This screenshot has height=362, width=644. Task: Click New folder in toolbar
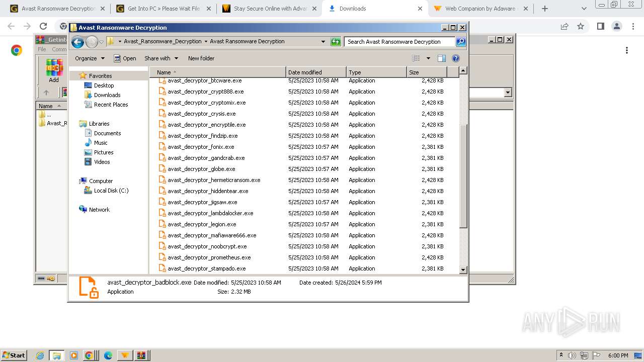pyautogui.click(x=201, y=58)
